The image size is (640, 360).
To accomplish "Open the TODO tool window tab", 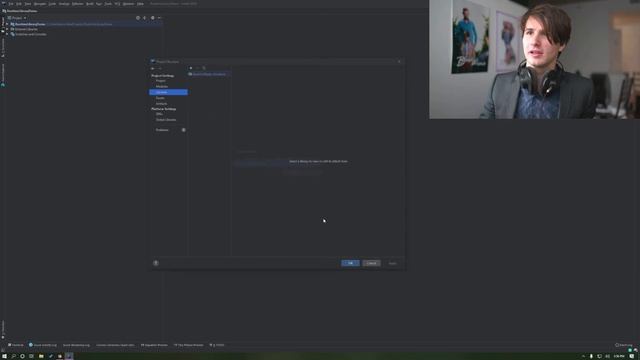I will [217, 345].
